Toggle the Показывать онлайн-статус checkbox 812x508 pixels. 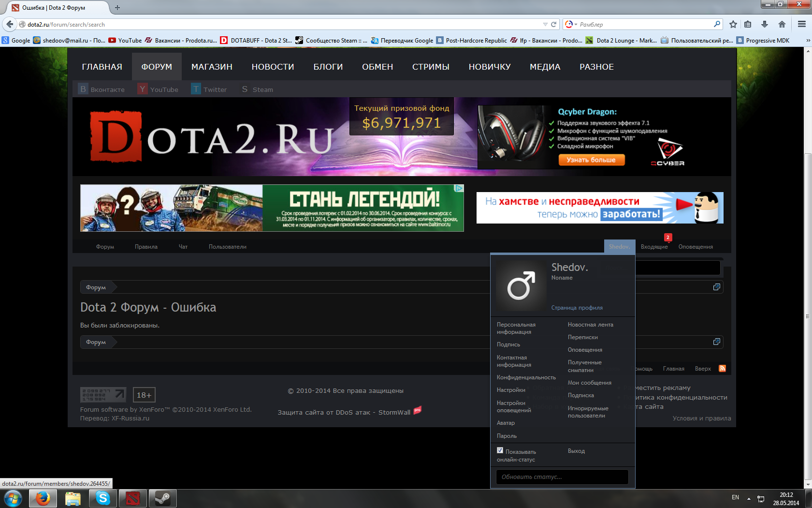pyautogui.click(x=500, y=450)
